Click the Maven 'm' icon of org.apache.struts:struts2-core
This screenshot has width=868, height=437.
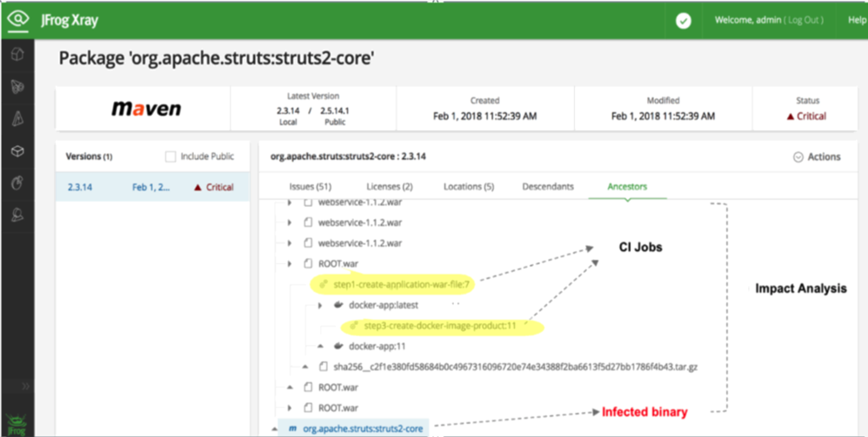coord(292,428)
